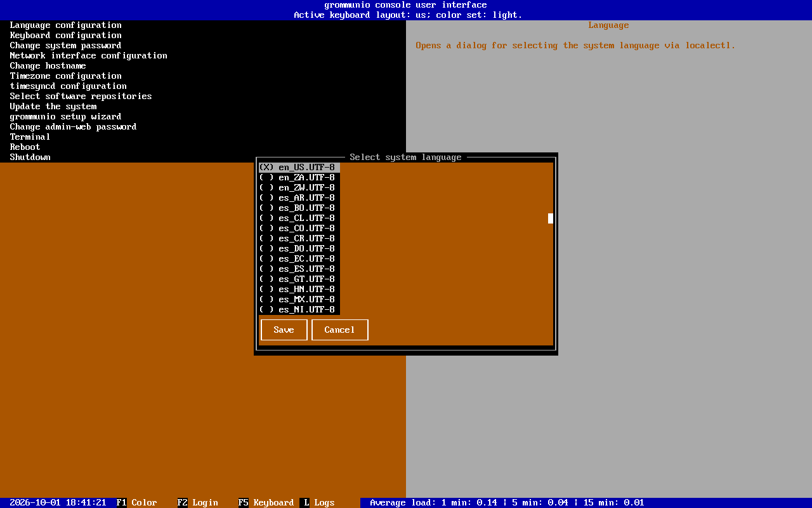Image resolution: width=812 pixels, height=508 pixels.
Task: Click the date and time in footer
Action: 58,503
